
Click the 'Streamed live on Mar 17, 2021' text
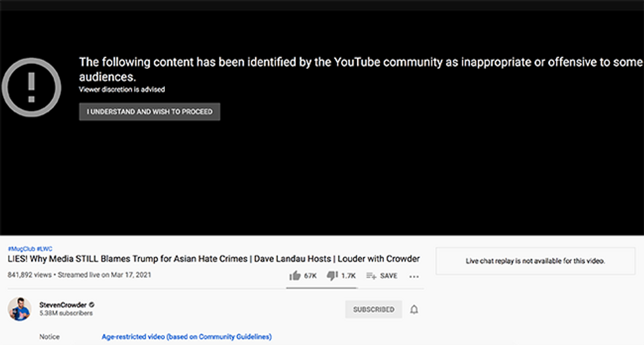click(104, 275)
